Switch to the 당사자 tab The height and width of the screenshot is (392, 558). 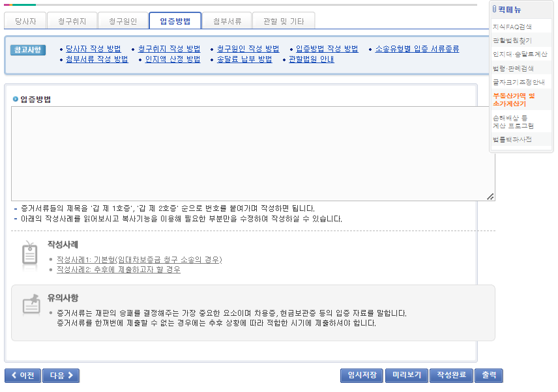[x=25, y=20]
